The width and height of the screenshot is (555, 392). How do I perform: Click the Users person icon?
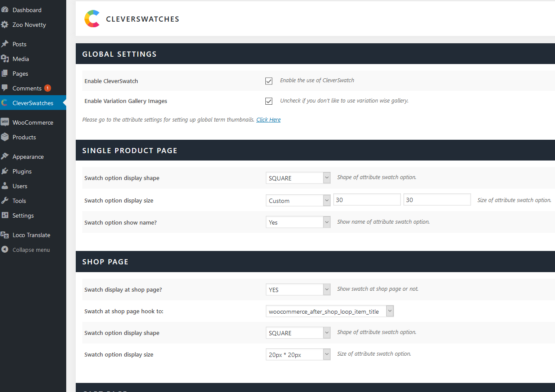point(5,186)
